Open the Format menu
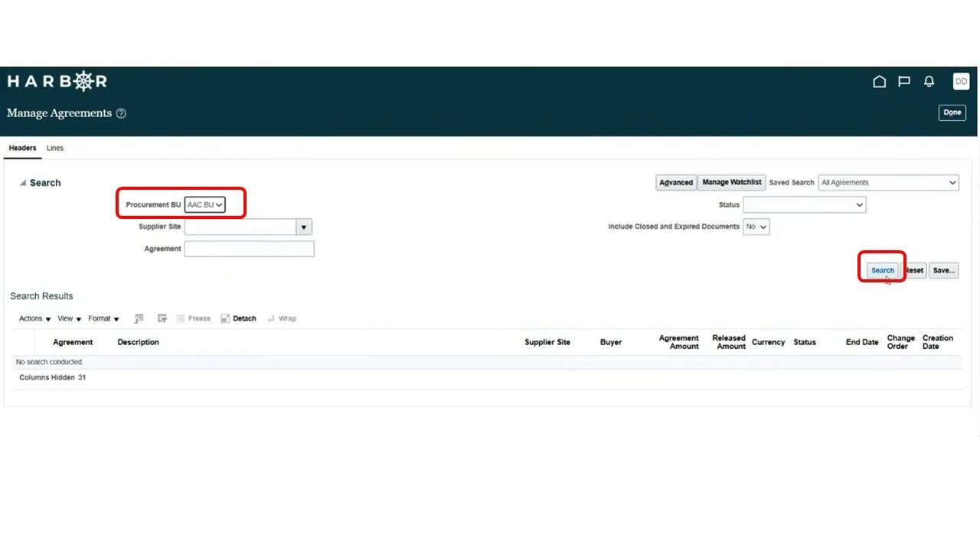 (x=103, y=318)
